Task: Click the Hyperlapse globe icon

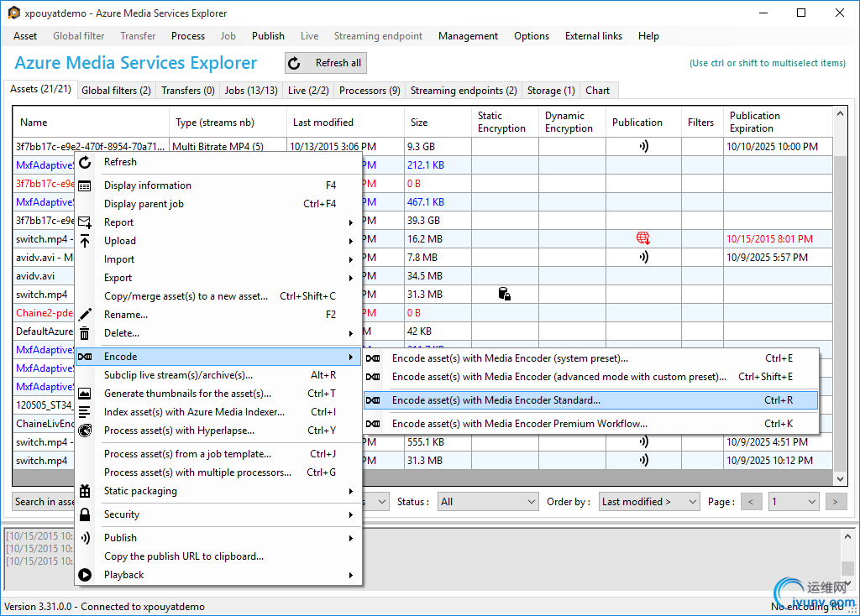Action: (x=85, y=431)
